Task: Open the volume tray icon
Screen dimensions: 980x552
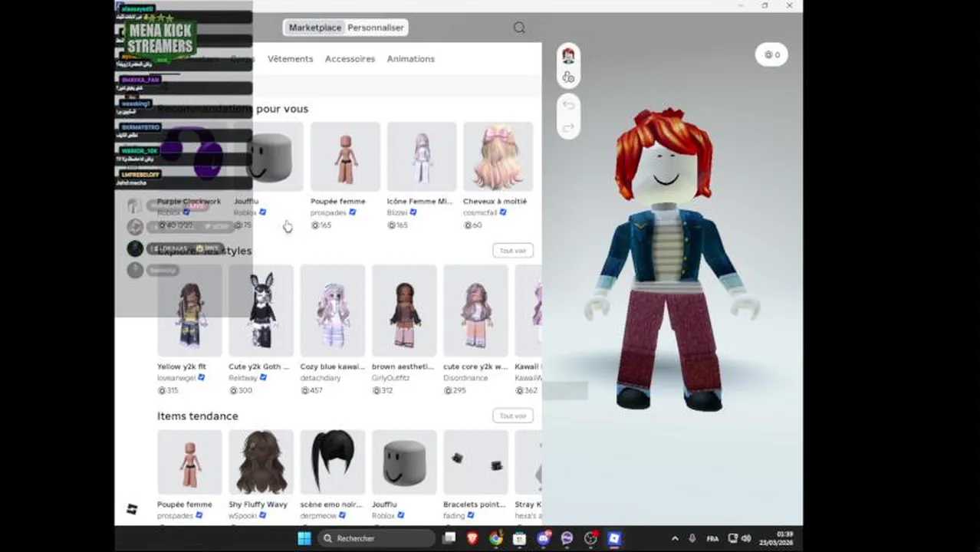Action: pos(745,538)
